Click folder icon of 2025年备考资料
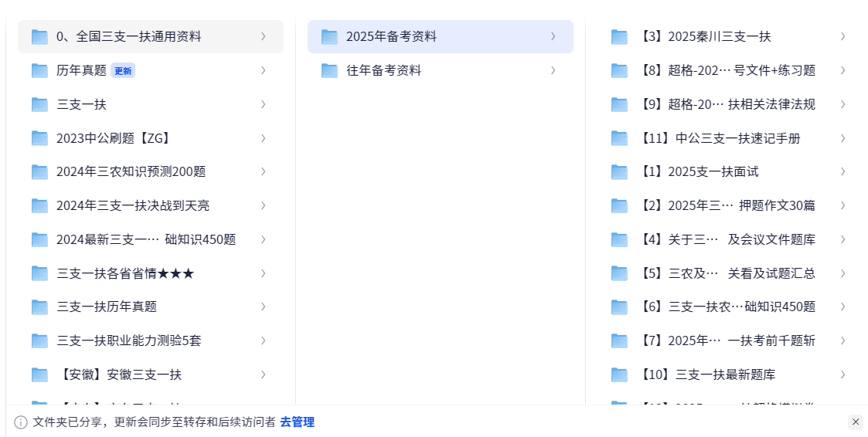The height and width of the screenshot is (437, 868). click(x=329, y=36)
